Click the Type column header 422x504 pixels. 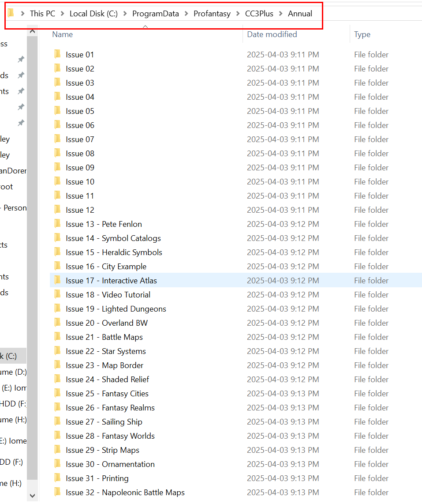362,34
